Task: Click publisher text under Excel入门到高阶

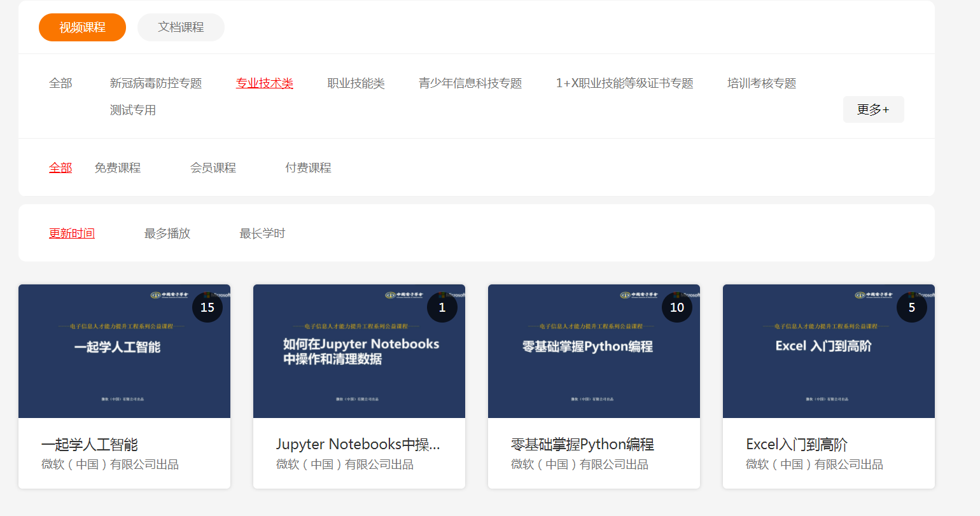Action: pyautogui.click(x=815, y=464)
